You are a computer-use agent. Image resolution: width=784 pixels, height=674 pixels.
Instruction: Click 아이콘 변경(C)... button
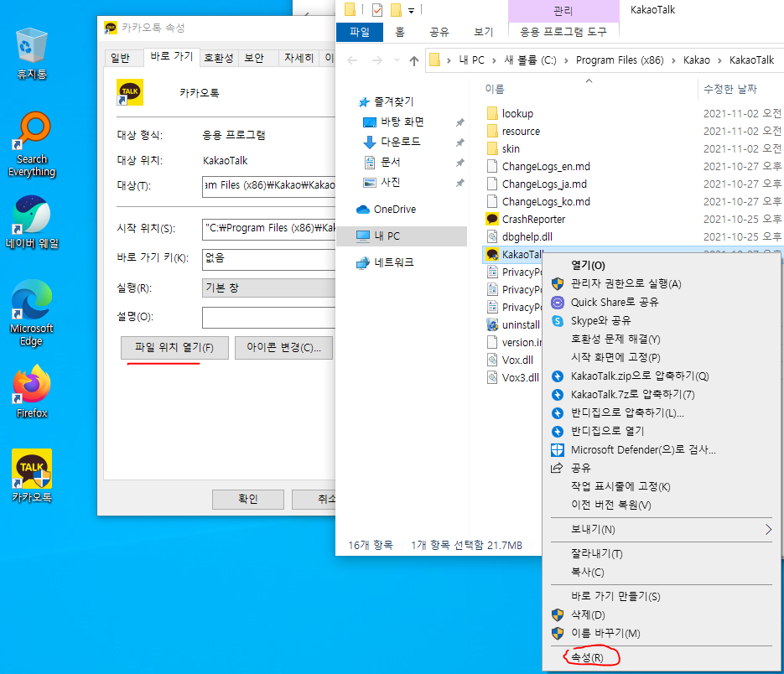283,348
